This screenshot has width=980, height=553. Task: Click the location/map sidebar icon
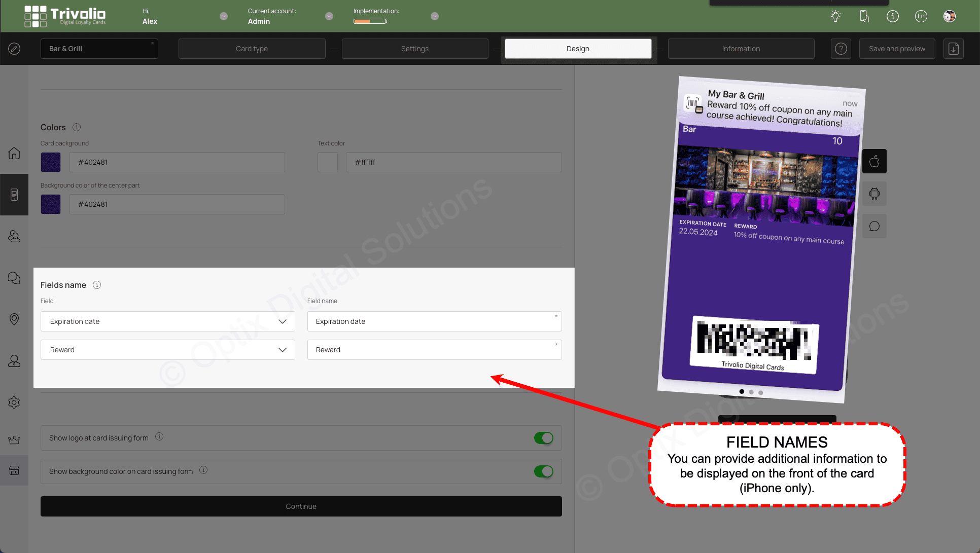tap(14, 319)
